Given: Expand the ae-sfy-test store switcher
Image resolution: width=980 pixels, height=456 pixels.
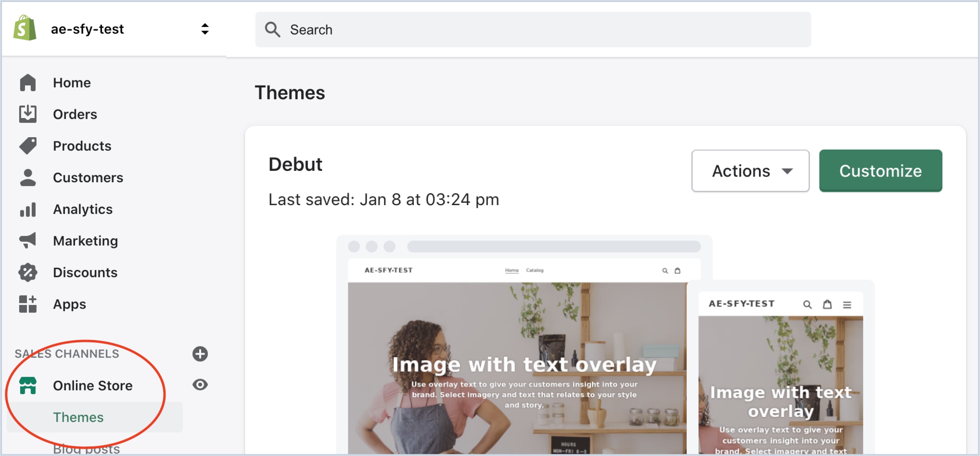Looking at the screenshot, I should [205, 29].
